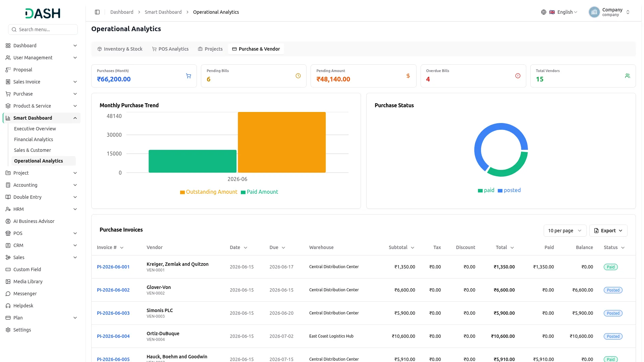Focus the Search menu input field
Screen dimensions: 644x362
43,29
